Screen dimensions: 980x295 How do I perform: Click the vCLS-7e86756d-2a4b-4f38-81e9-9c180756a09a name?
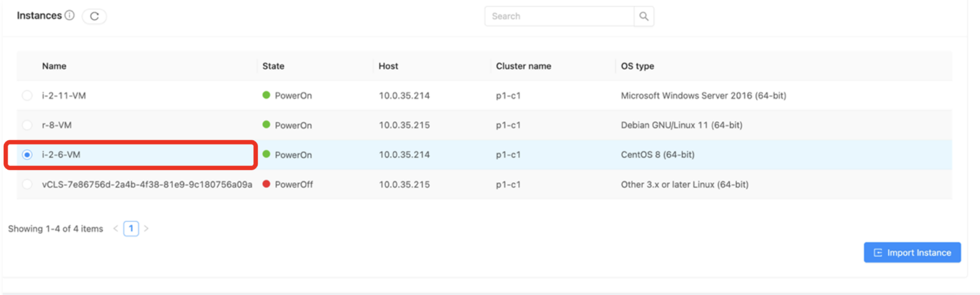click(x=147, y=184)
